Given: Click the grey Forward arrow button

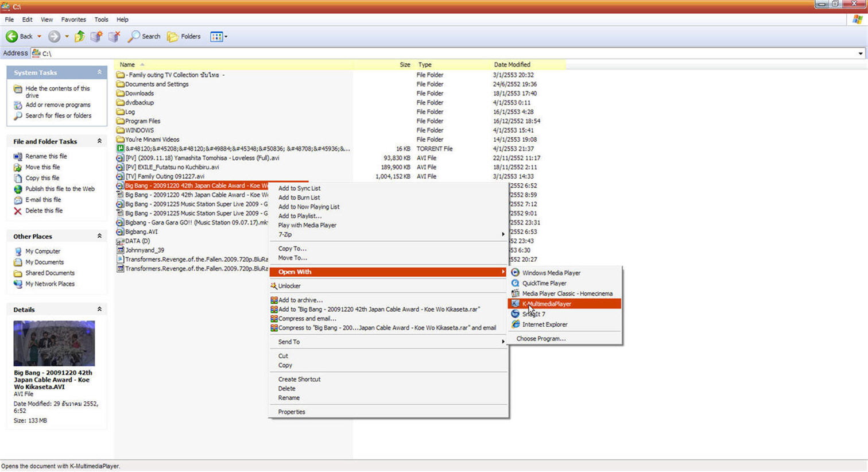Looking at the screenshot, I should pos(54,36).
